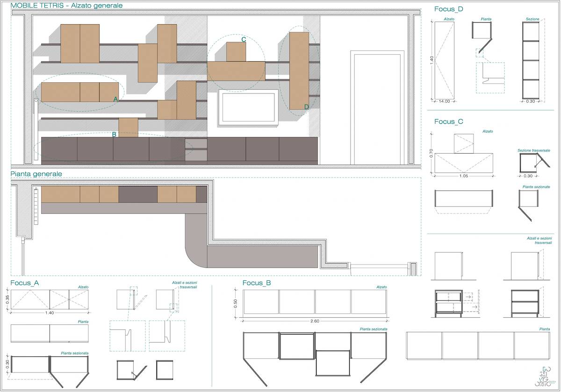561x392 pixels.
Task: Click the "Pianta sezionata" label in Focus_B
Action: click(373, 329)
